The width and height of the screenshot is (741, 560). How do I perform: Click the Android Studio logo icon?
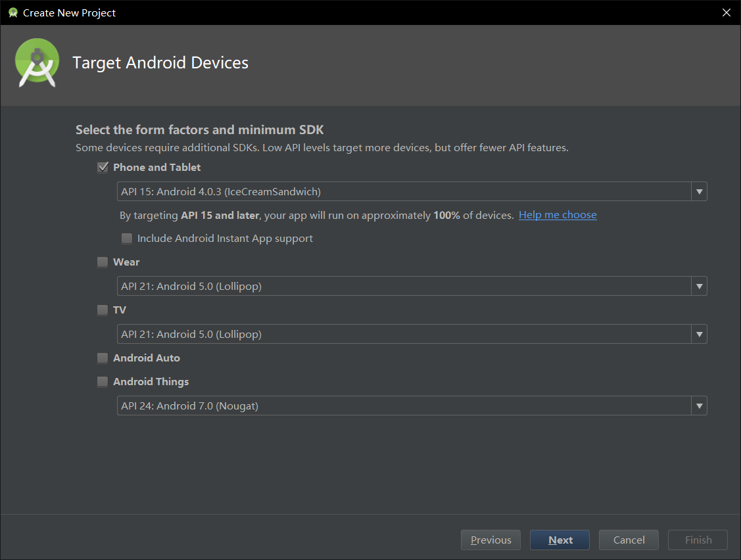pyautogui.click(x=37, y=63)
